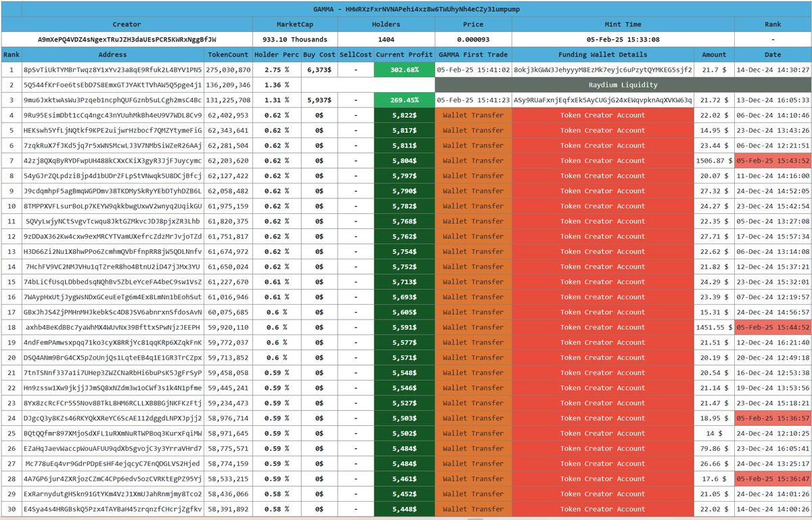
Task: Click the holders count '1404'
Action: [386, 39]
